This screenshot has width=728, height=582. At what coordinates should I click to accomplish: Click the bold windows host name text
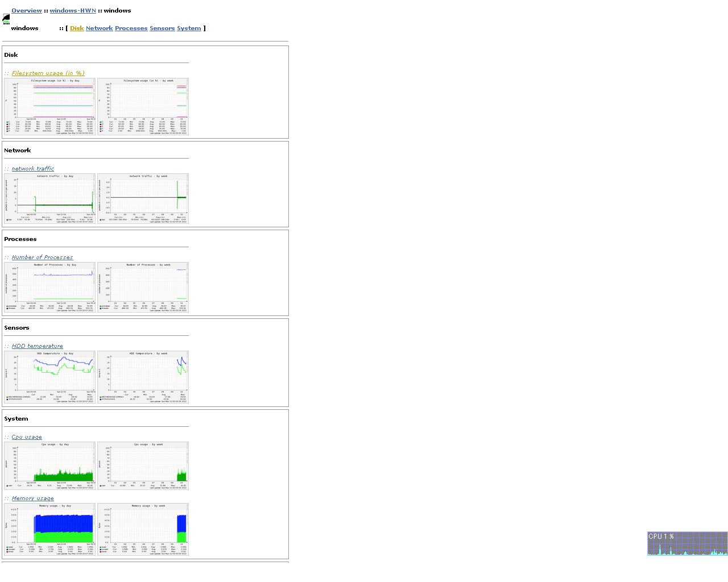coord(24,28)
